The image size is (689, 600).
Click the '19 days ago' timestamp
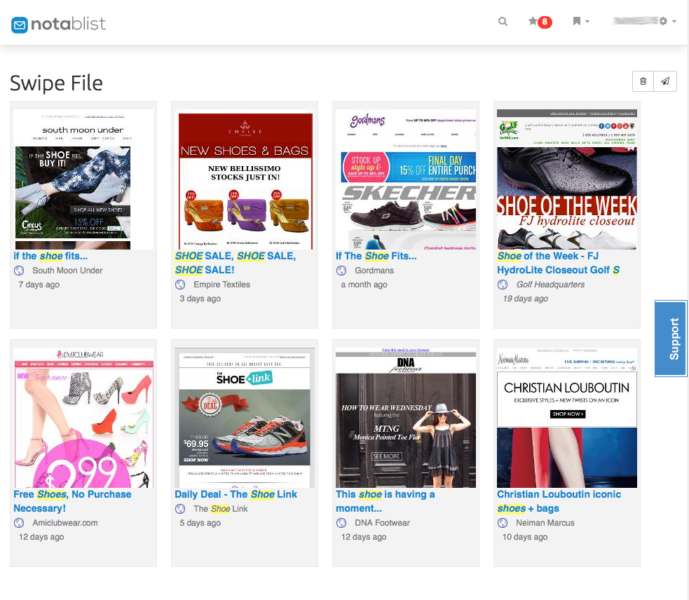[x=525, y=298]
